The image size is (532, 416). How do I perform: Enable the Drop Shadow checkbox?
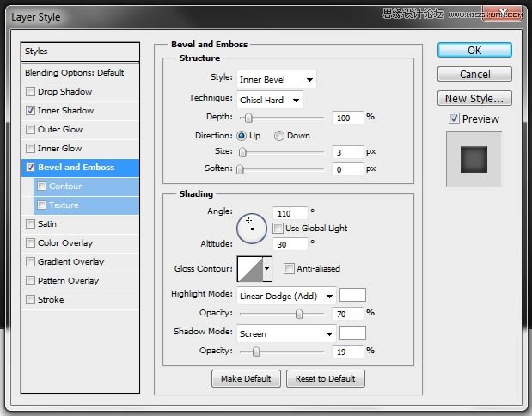(31, 91)
